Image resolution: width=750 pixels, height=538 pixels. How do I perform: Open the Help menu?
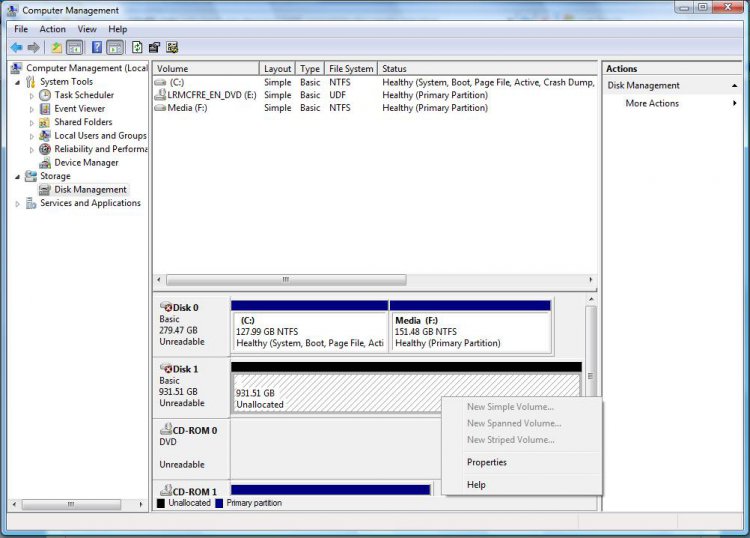click(x=118, y=29)
